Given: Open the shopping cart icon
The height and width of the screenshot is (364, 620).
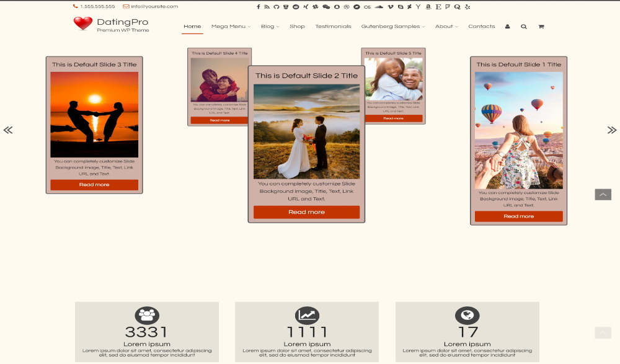Looking at the screenshot, I should tap(541, 27).
